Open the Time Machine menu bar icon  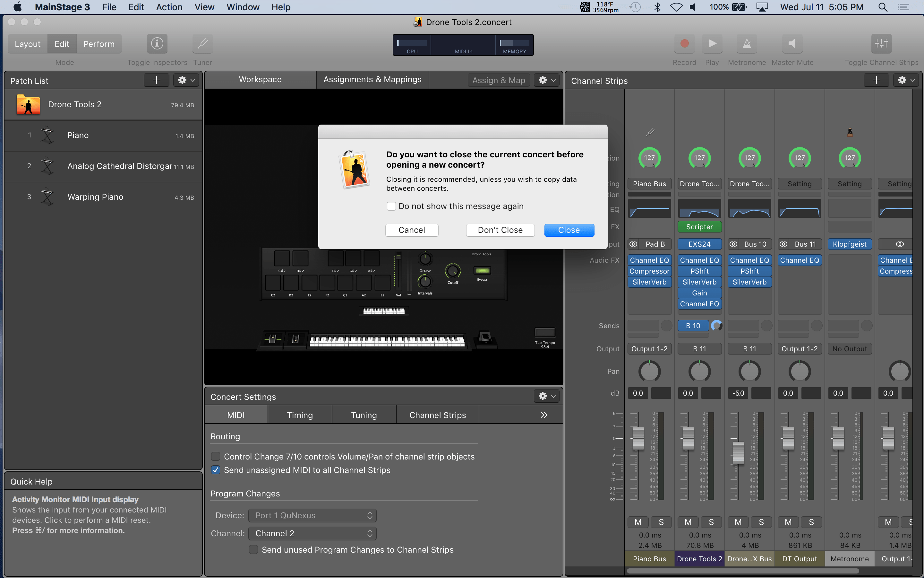tap(635, 7)
